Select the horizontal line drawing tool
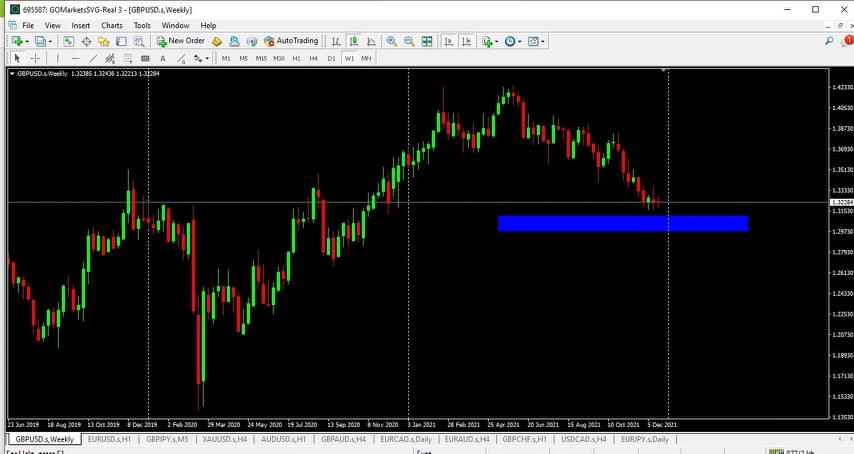This screenshot has width=854, height=454. [x=76, y=58]
